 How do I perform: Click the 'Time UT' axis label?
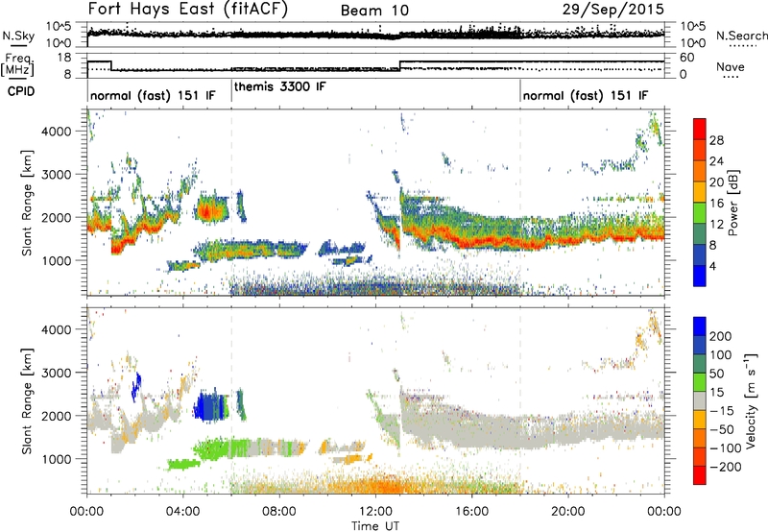(375, 526)
